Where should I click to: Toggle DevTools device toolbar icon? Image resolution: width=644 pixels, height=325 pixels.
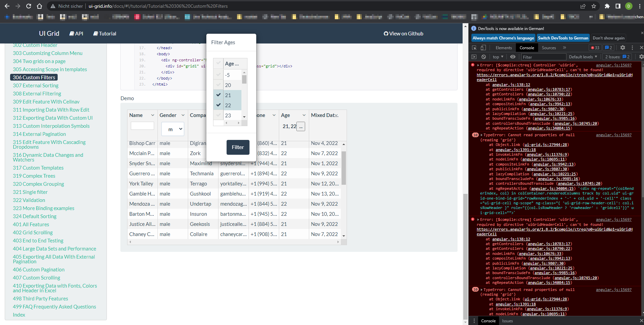pos(483,48)
